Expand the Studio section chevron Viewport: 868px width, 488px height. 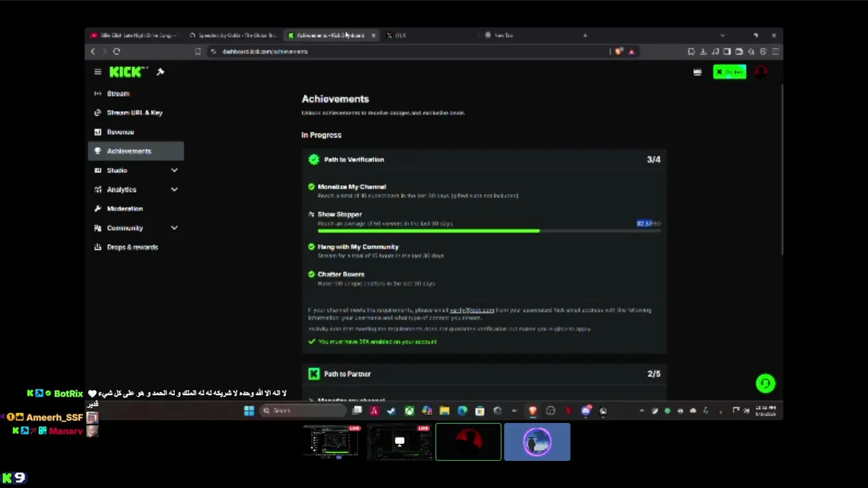174,170
